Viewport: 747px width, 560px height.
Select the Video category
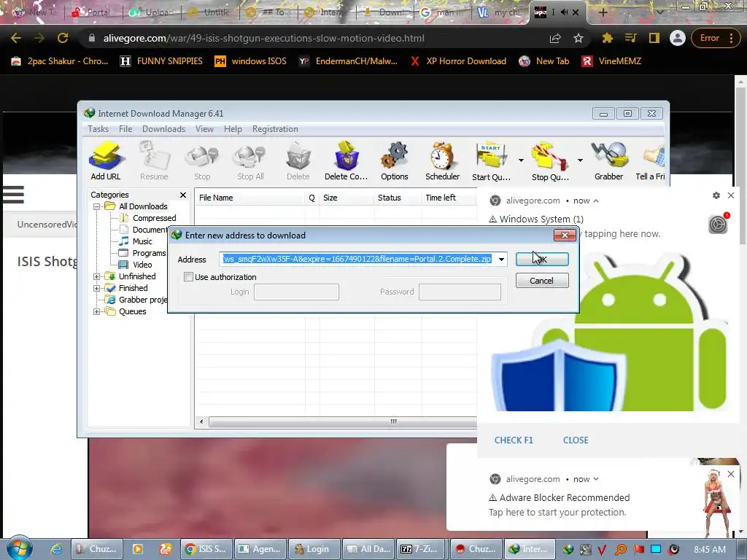click(136, 265)
